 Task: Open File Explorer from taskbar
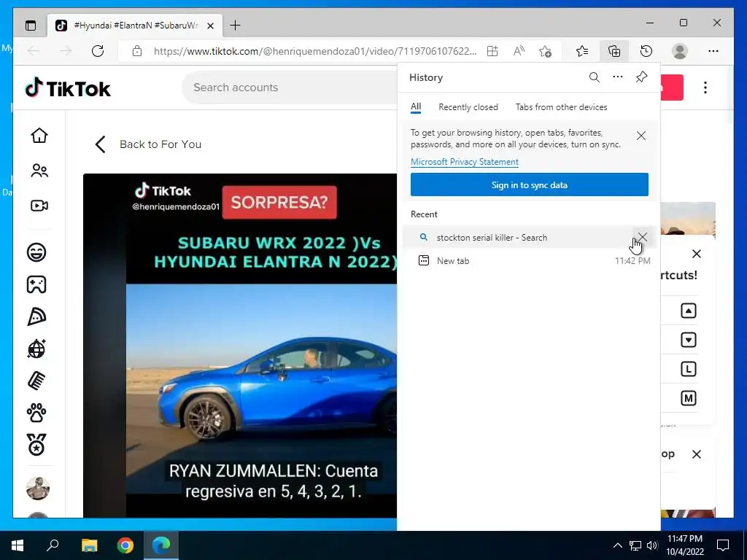[89, 545]
